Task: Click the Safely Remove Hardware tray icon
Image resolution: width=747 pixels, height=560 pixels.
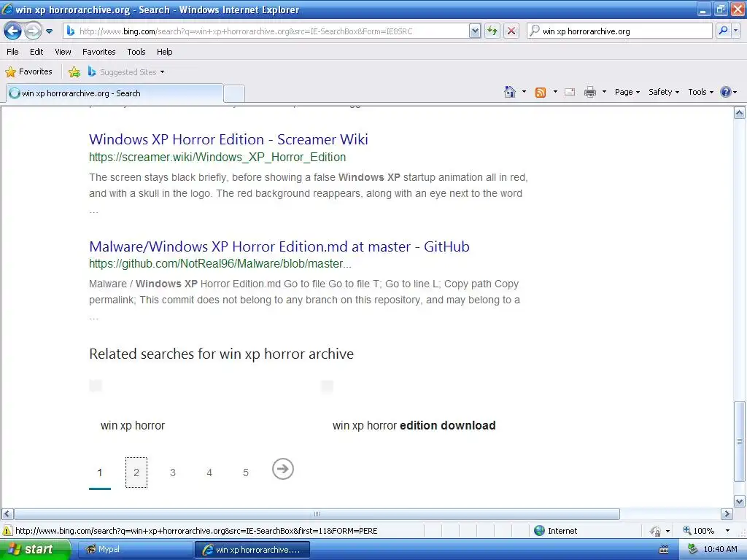Action: [x=693, y=550]
